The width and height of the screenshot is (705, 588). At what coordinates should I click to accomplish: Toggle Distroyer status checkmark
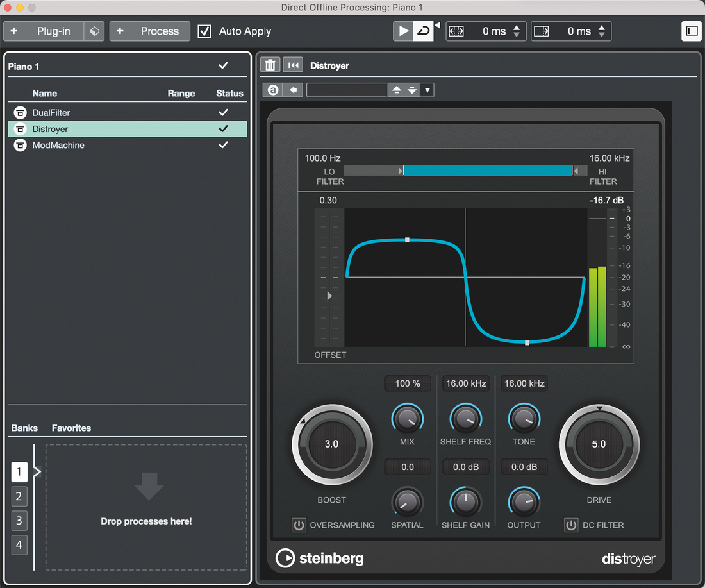tap(223, 128)
